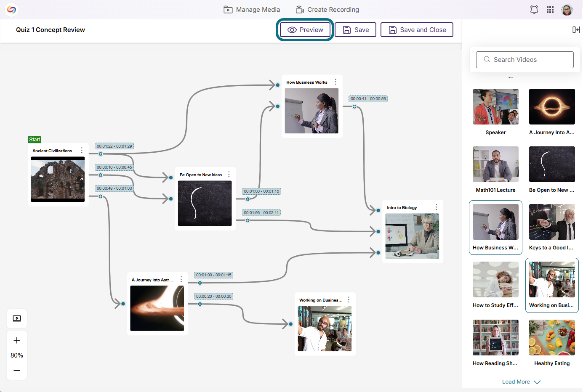Screen dimensions: 583x392
Task: Click time range 00:00:20 - 00:00:30
Action: [214, 297]
